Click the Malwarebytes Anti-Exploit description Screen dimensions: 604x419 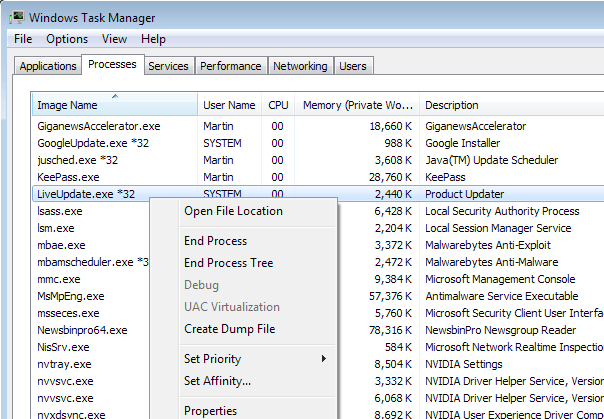pos(488,245)
